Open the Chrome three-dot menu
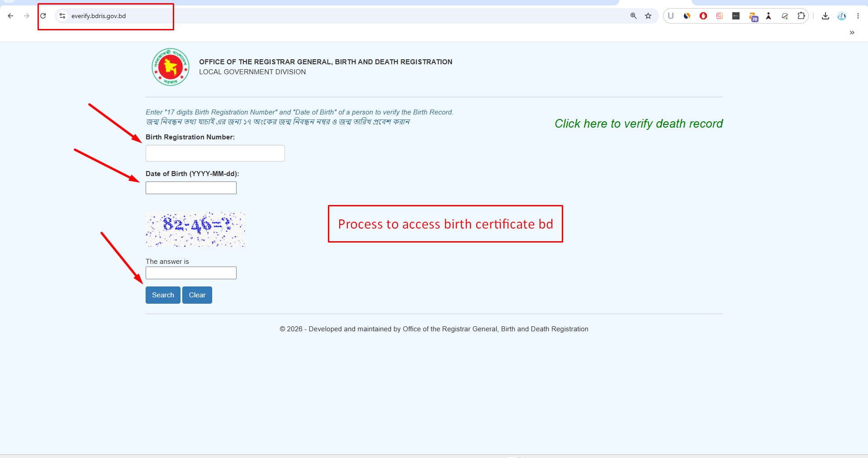This screenshot has width=868, height=458. pos(858,16)
